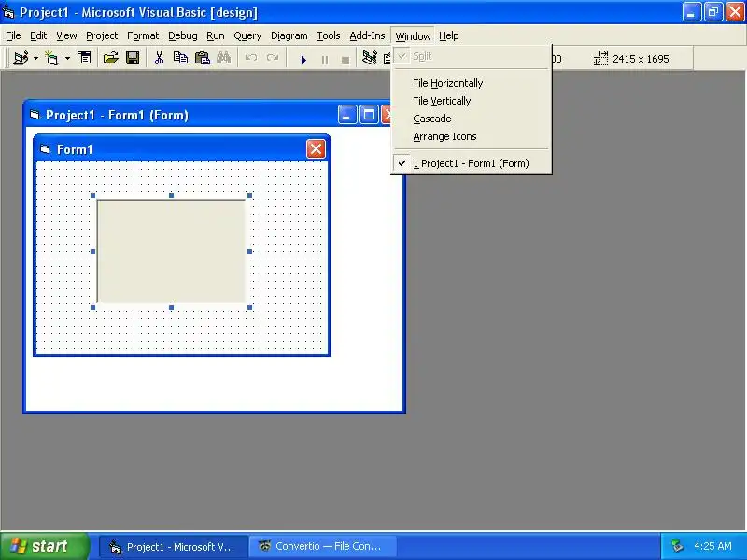Click the checked Split menu item
Viewport: 747px width, 560px height.
point(472,56)
